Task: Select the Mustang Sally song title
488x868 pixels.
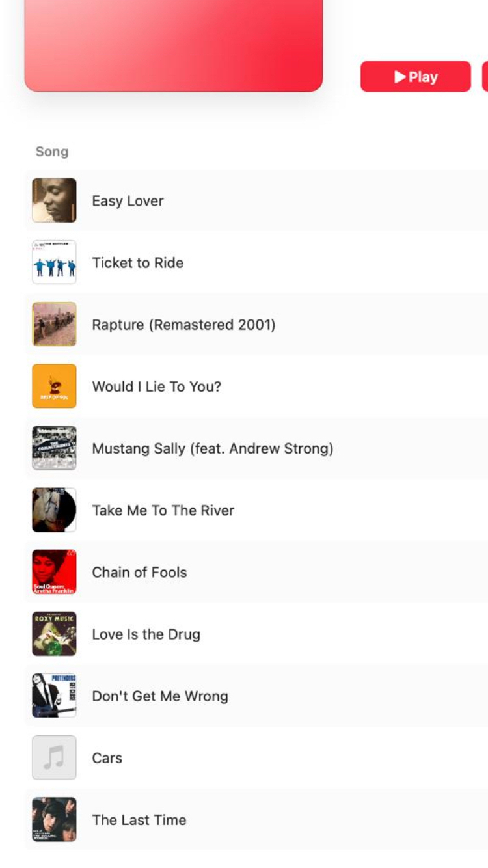Action: point(212,448)
